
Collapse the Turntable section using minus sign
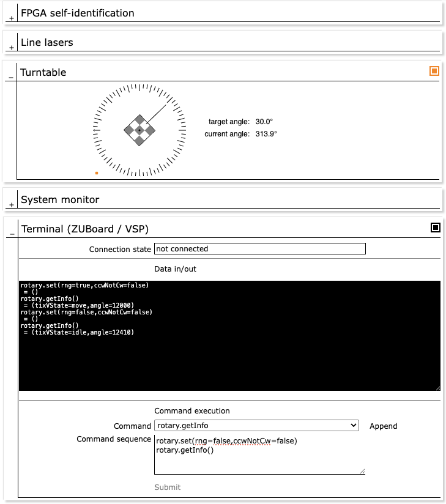click(11, 78)
